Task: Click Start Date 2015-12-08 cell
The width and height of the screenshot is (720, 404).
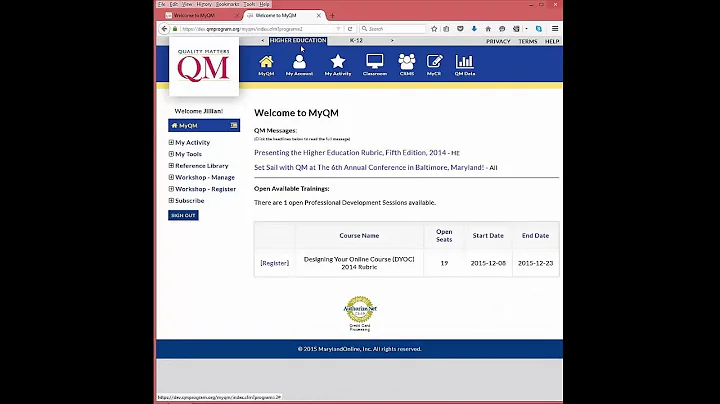Action: pyautogui.click(x=488, y=263)
